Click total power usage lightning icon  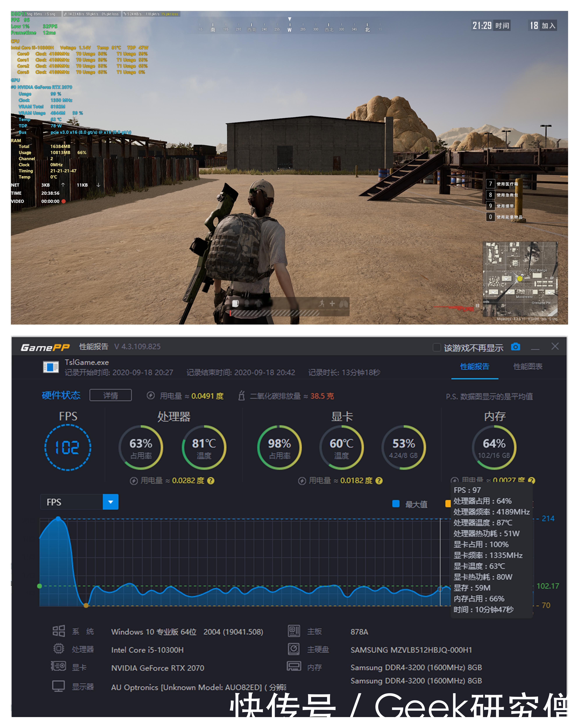click(x=151, y=395)
